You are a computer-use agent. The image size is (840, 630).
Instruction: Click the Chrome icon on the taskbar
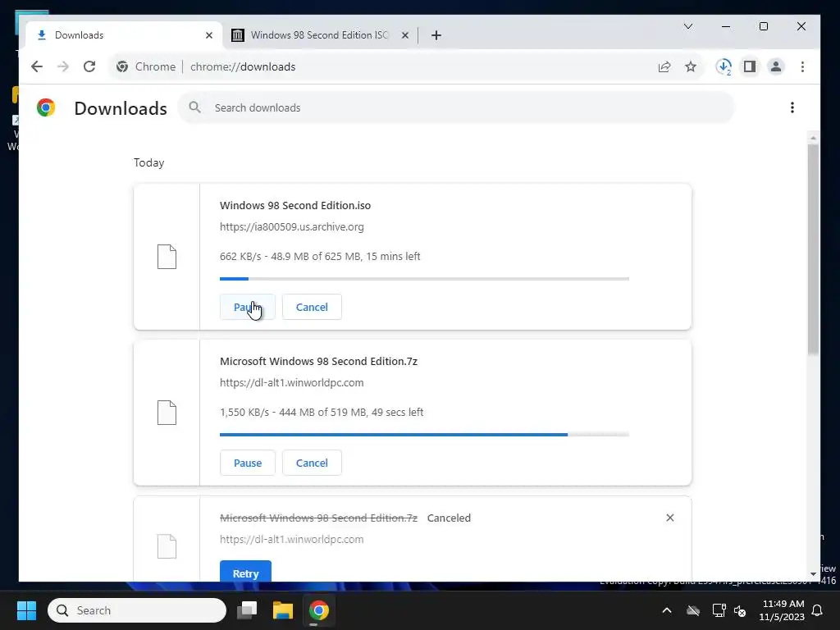(x=319, y=610)
